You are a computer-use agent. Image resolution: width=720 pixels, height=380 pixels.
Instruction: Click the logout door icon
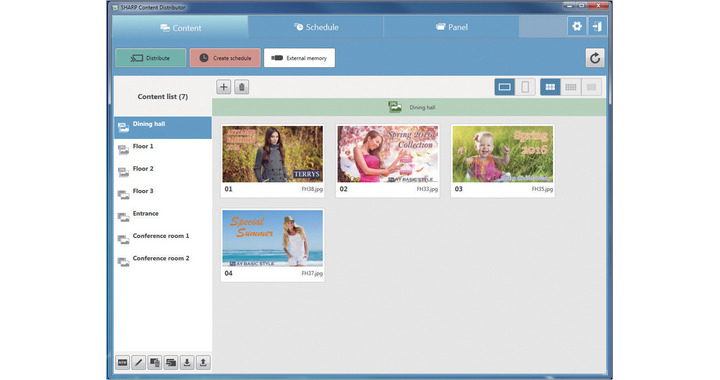[x=597, y=27]
